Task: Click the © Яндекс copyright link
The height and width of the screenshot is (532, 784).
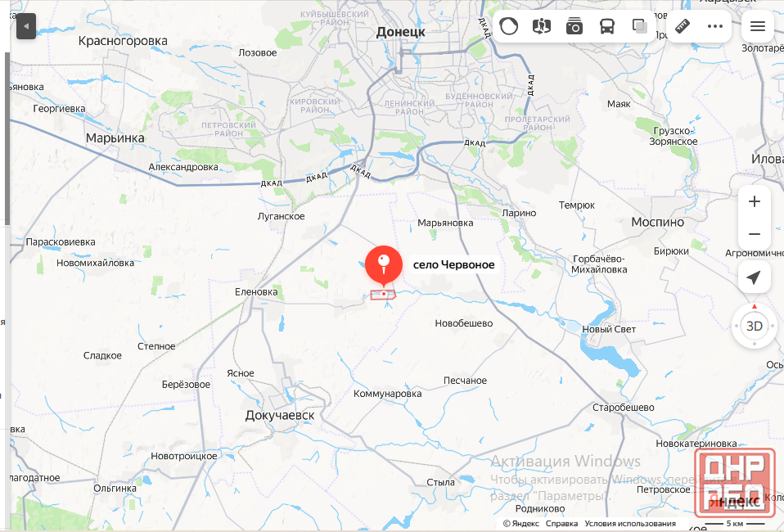Action: tap(521, 524)
